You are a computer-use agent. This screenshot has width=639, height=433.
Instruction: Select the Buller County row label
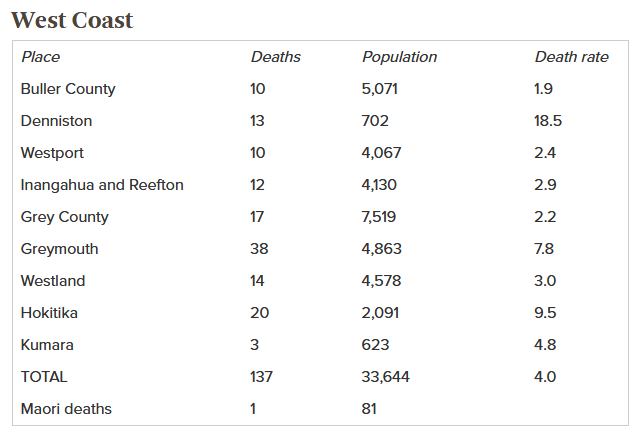click(68, 89)
